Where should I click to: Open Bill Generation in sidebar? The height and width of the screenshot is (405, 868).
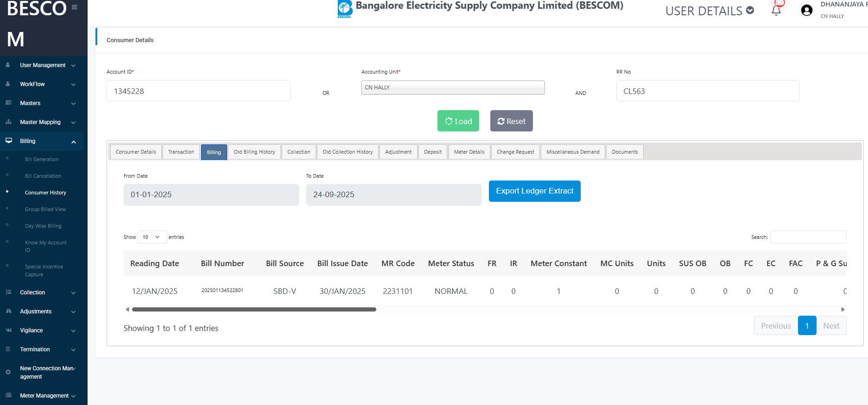pos(42,159)
